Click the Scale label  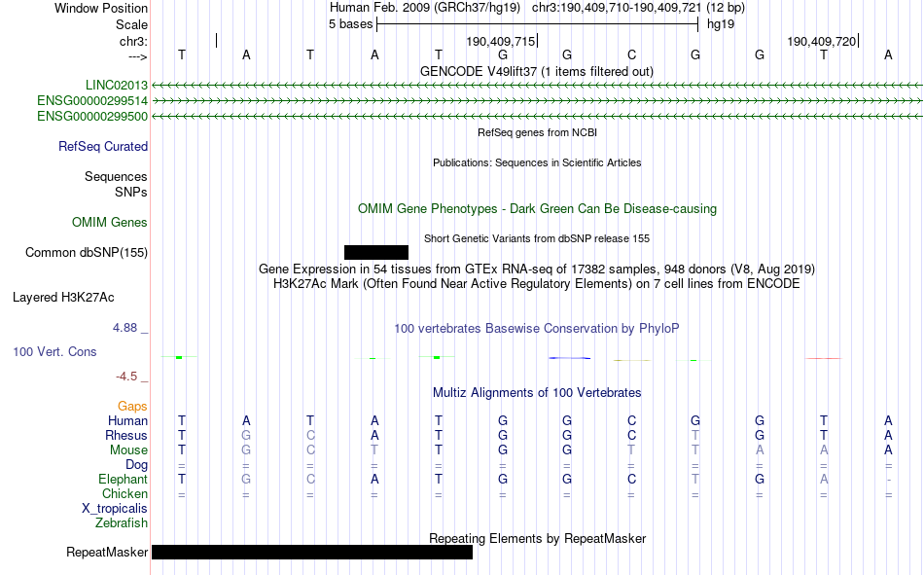[131, 24]
